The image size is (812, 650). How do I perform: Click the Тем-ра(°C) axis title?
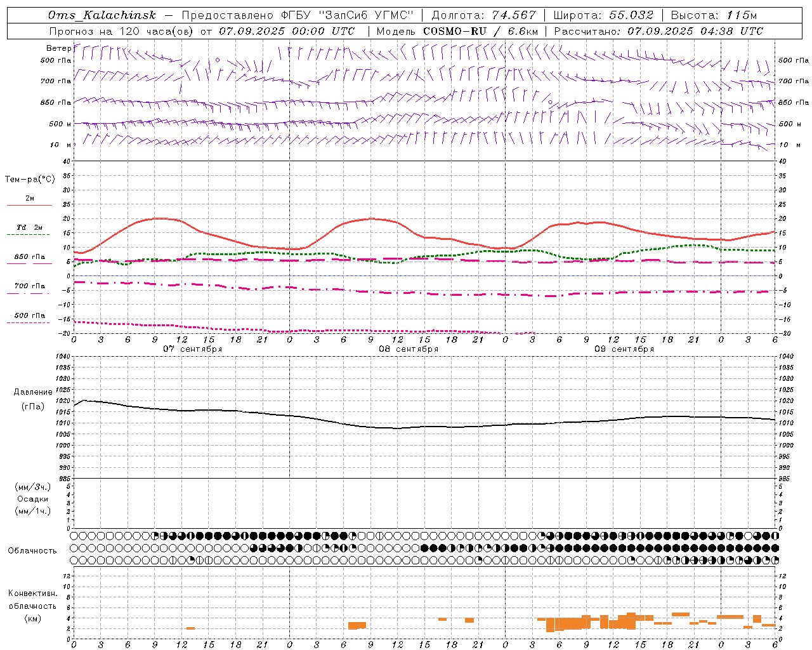tap(30, 180)
